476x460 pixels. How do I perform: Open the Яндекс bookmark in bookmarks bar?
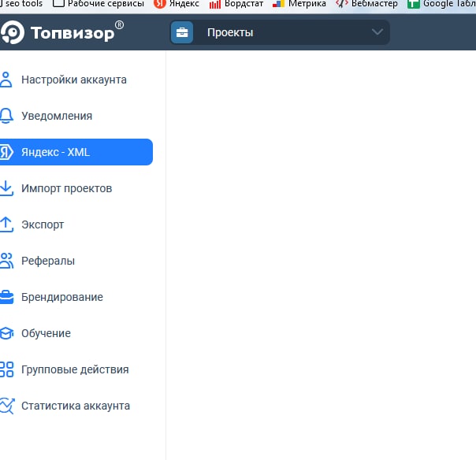pyautogui.click(x=177, y=4)
